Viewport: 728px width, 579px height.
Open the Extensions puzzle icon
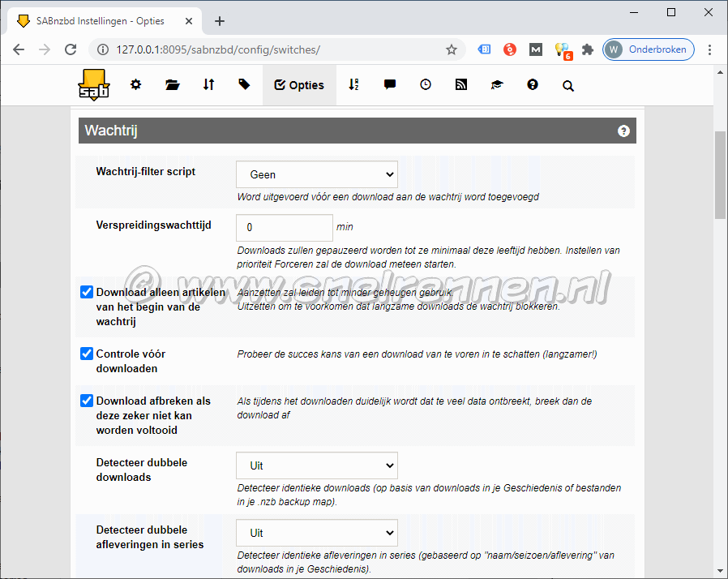588,49
